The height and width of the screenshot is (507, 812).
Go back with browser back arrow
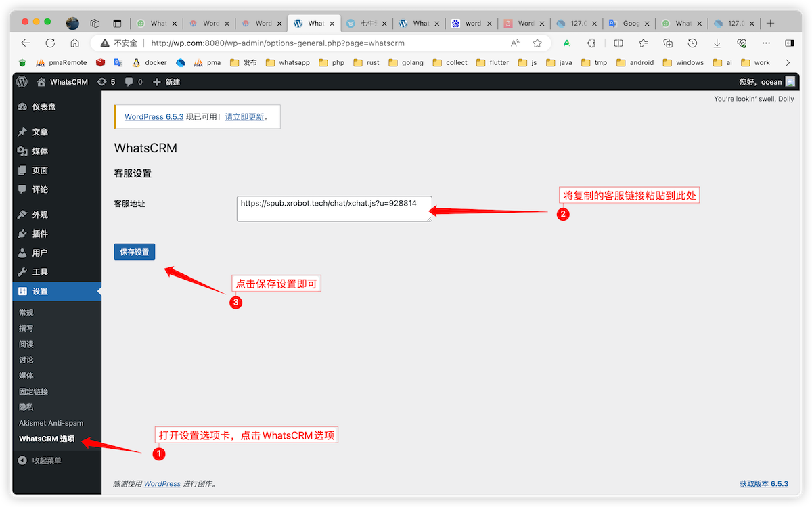26,43
